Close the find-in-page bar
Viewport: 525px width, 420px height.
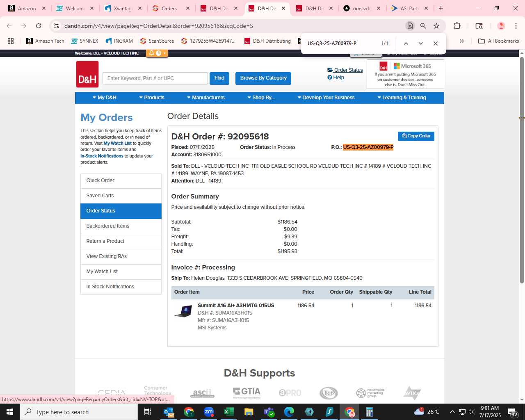[x=436, y=43]
